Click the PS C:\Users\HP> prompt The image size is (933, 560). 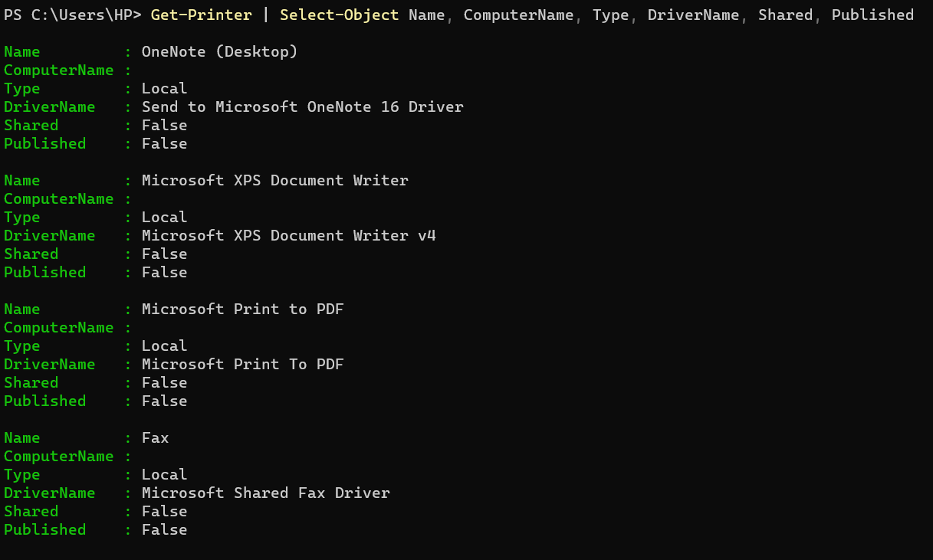click(72, 15)
